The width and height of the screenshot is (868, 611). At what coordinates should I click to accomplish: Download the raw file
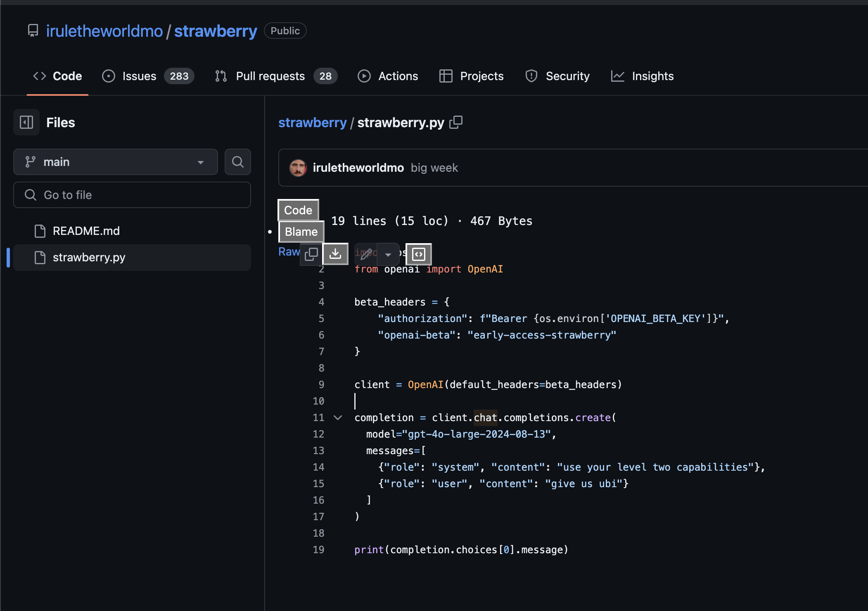[x=335, y=254]
